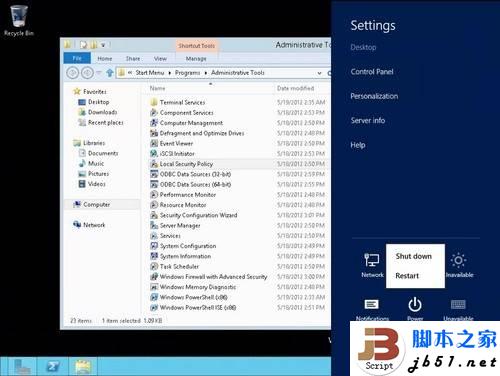
Task: Select the Resource Monitor icon
Action: (154, 205)
